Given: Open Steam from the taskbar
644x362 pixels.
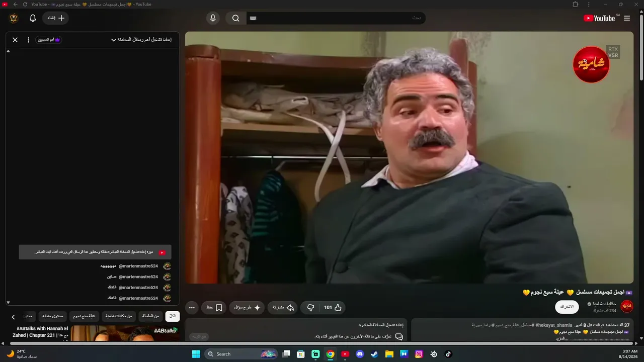Looking at the screenshot, I should pos(374,354).
